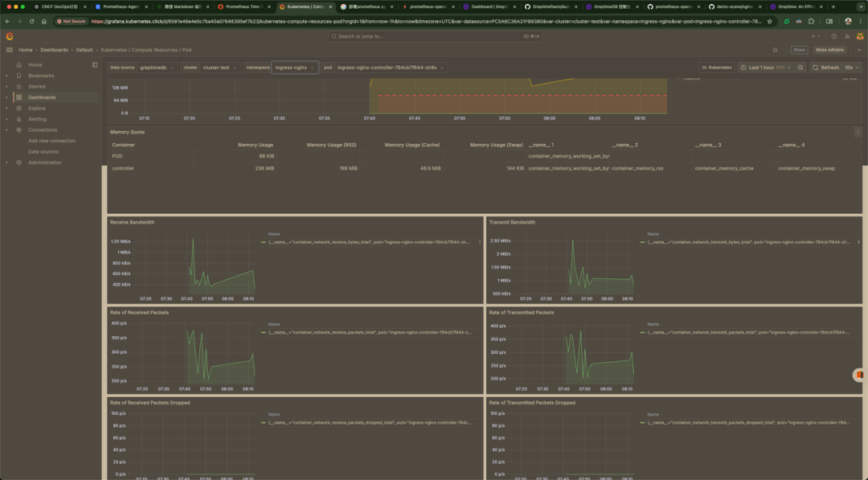Zoom out the time range
The image size is (868, 480).
point(800,68)
